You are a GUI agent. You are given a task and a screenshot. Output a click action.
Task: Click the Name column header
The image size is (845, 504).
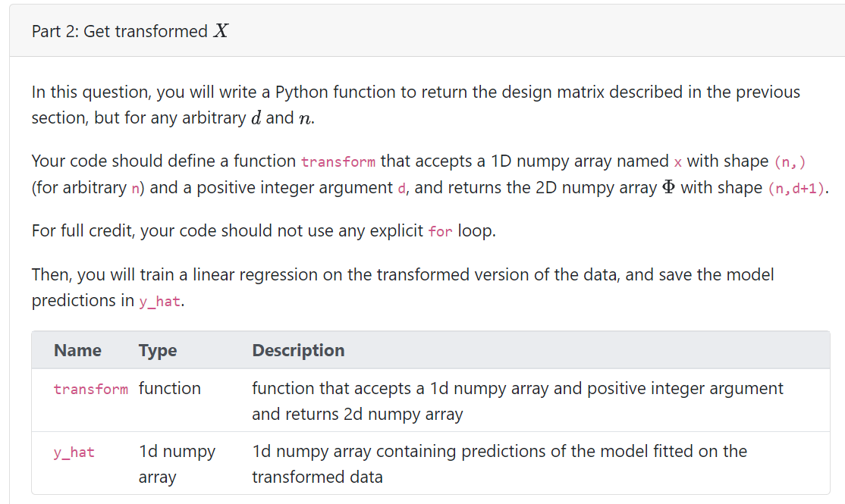[x=77, y=350]
